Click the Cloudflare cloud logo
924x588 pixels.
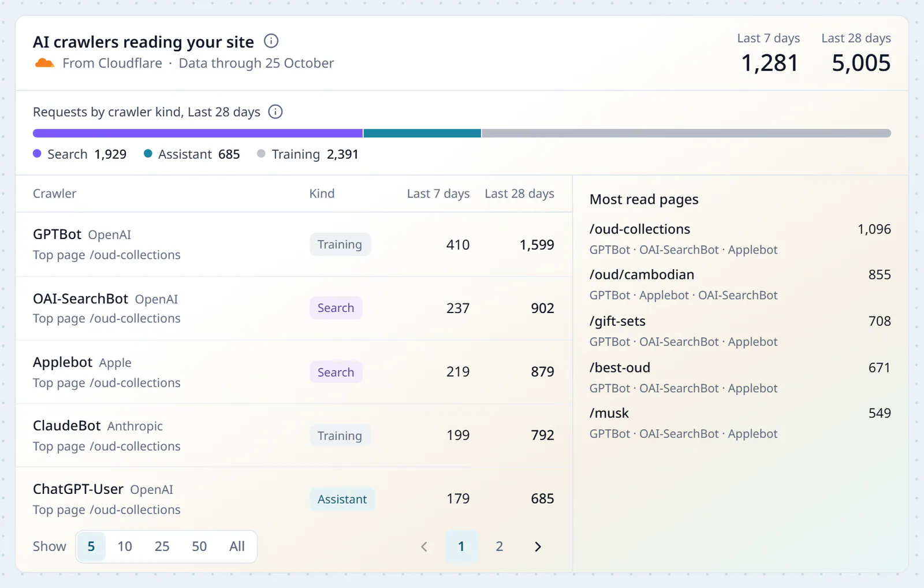[x=44, y=63]
